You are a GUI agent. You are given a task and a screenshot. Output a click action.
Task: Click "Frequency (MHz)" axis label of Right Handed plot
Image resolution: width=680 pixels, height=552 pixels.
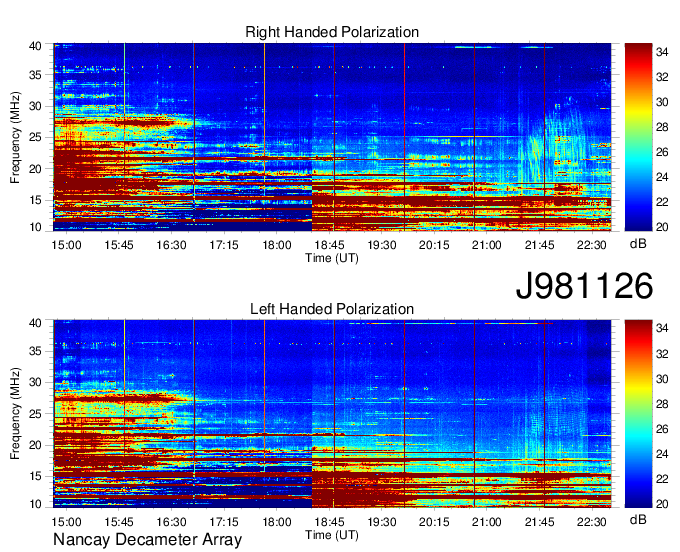click(15, 137)
